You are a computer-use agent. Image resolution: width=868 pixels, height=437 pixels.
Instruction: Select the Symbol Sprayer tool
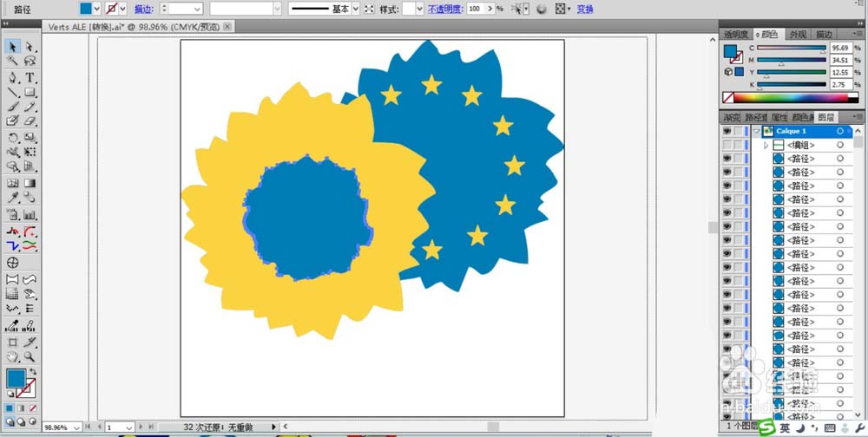point(13,215)
